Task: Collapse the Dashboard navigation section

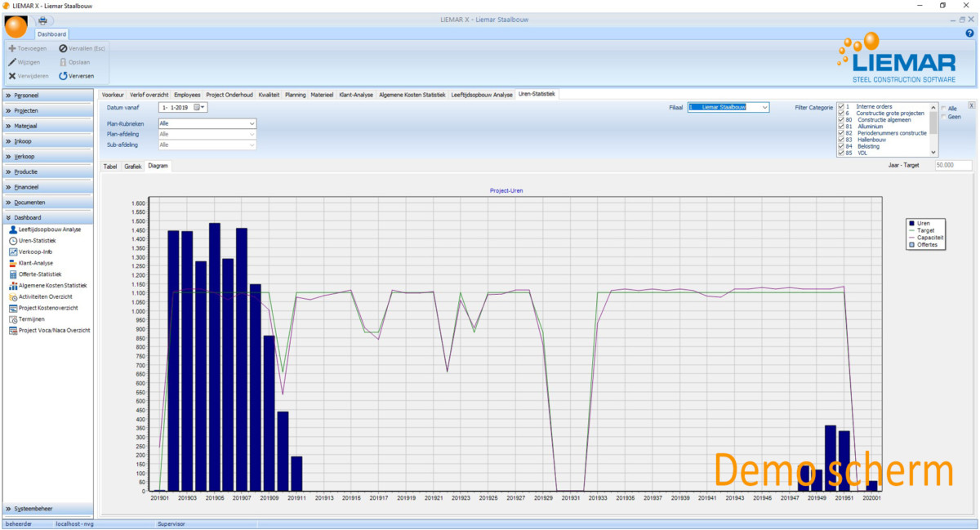Action: [x=47, y=217]
